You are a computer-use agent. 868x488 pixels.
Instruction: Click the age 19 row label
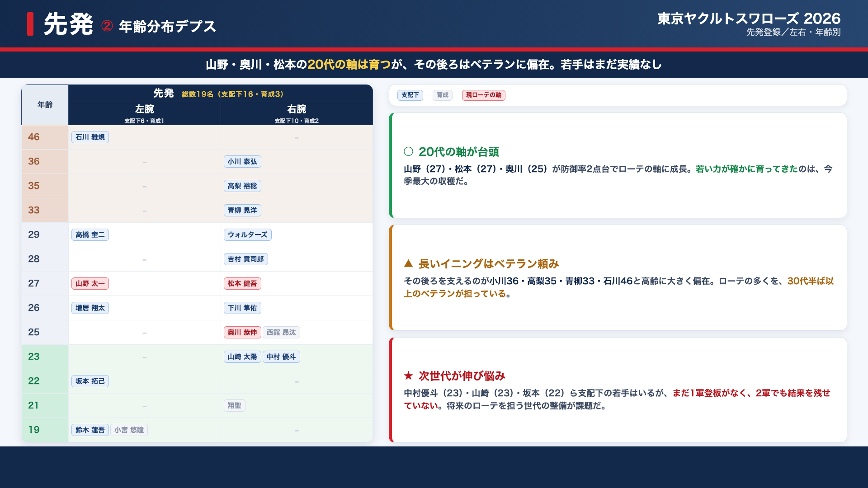34,430
